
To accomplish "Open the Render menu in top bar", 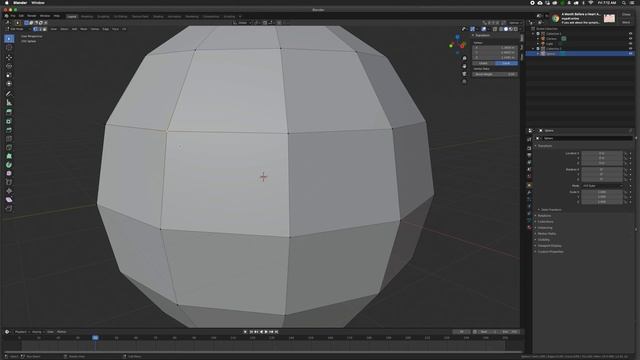I will tap(31, 16).
